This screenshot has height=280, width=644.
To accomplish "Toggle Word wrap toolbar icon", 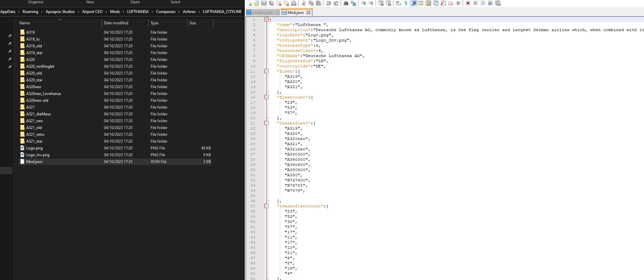I will [399, 3].
